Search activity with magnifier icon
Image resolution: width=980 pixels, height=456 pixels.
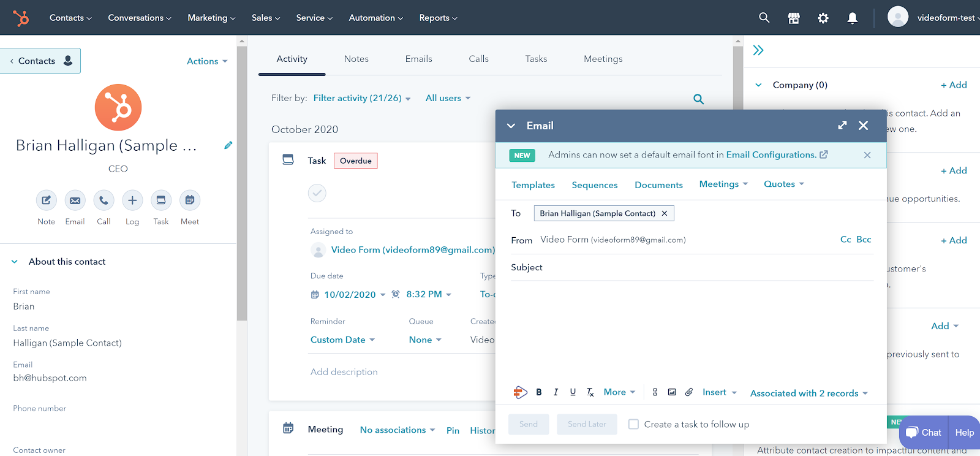698,99
